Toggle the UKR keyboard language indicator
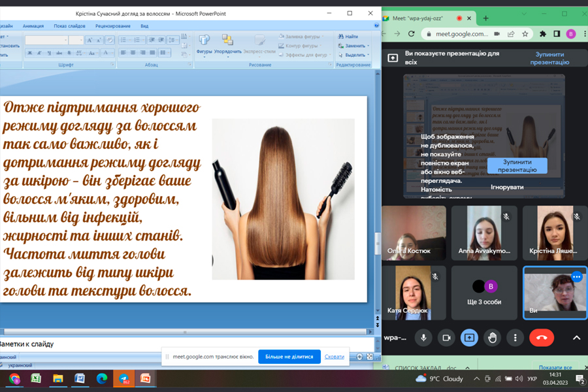 [532, 379]
